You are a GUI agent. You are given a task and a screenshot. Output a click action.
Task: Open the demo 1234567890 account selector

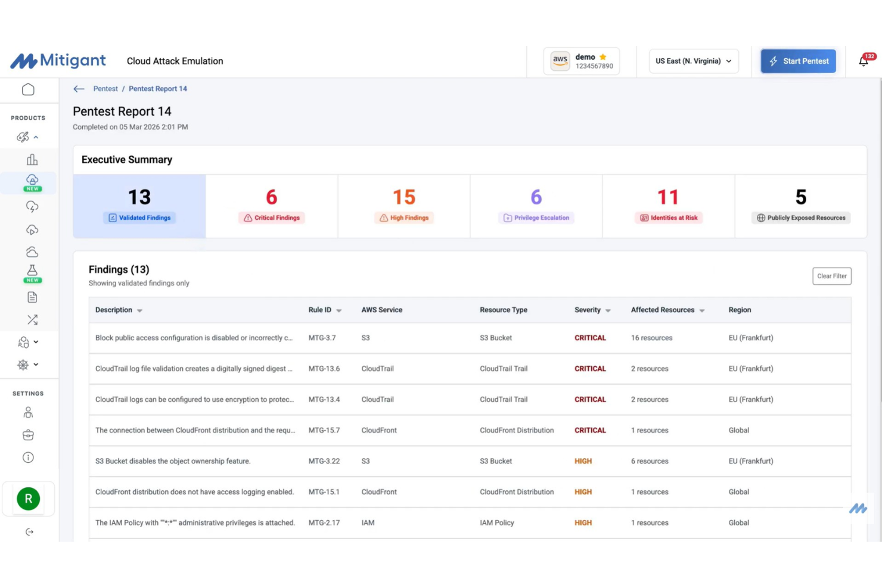coord(581,61)
